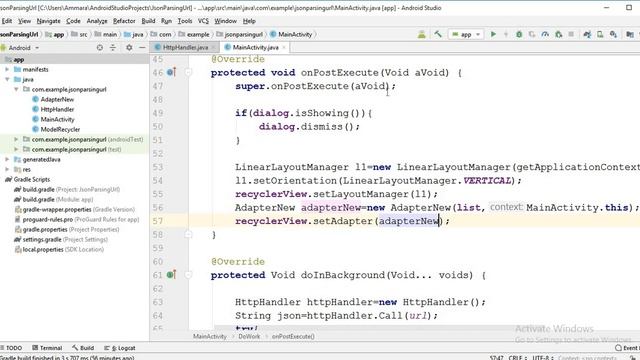The width and height of the screenshot is (640, 360).
Task: Click the scroll-from-source target icon
Action: pos(100,48)
